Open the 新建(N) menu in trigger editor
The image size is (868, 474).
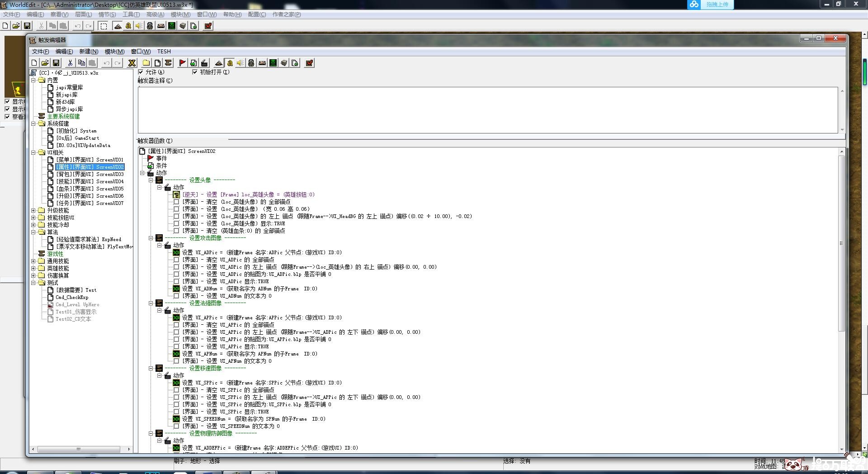[88, 52]
